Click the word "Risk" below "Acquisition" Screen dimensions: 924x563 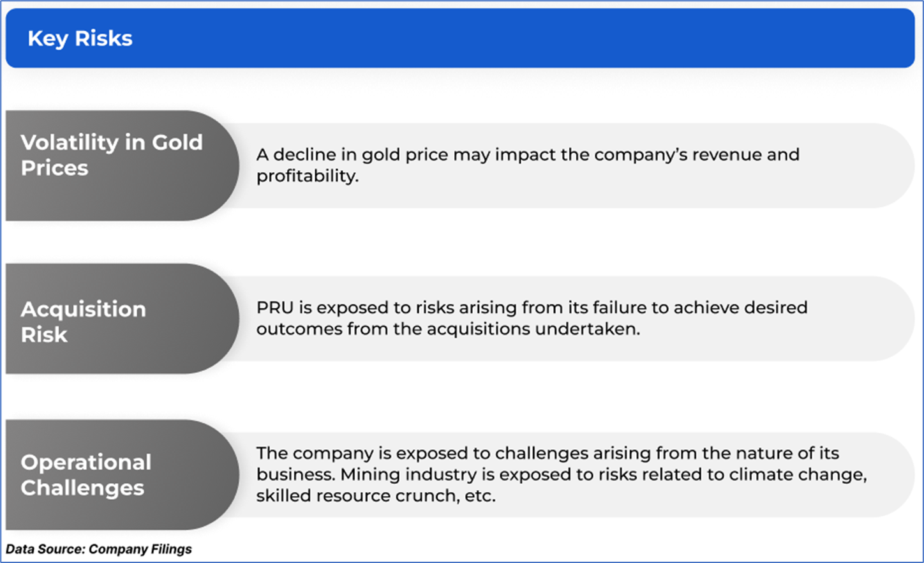(x=44, y=334)
